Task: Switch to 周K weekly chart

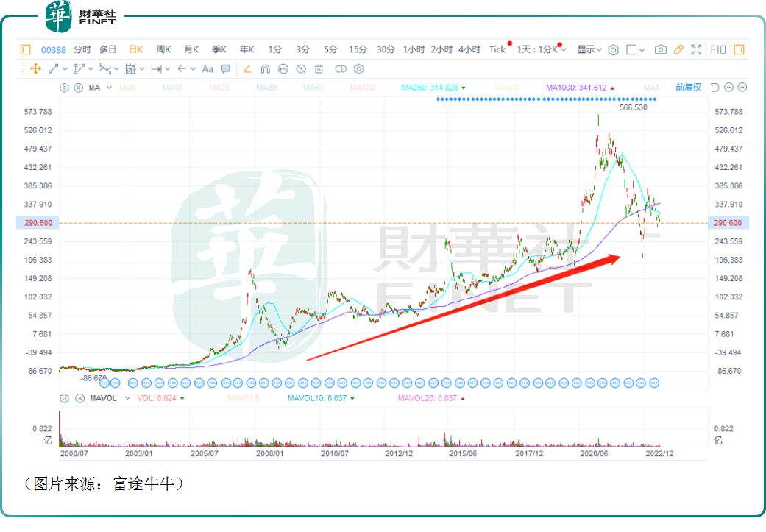Action: [163, 49]
